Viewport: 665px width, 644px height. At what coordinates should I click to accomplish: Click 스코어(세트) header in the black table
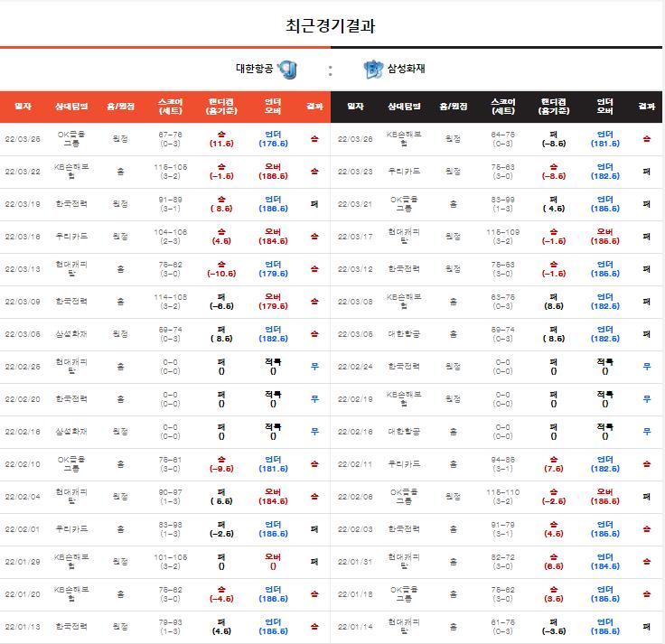click(503, 107)
